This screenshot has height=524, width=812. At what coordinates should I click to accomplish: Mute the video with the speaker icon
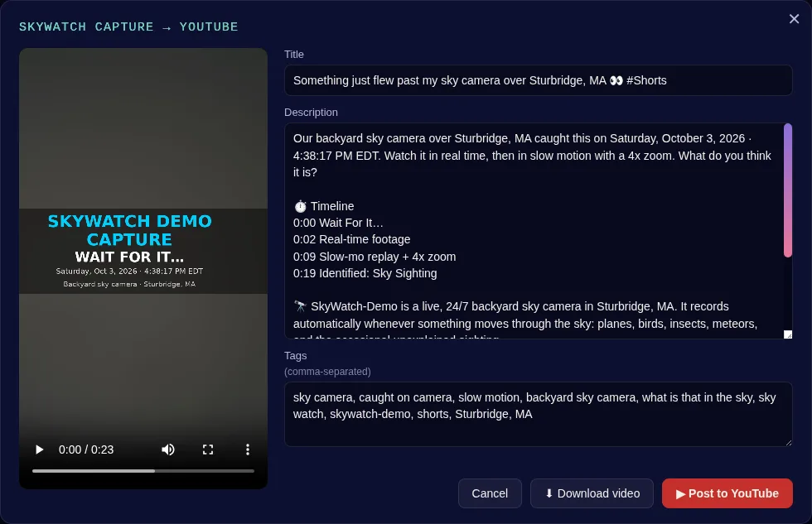click(x=167, y=449)
